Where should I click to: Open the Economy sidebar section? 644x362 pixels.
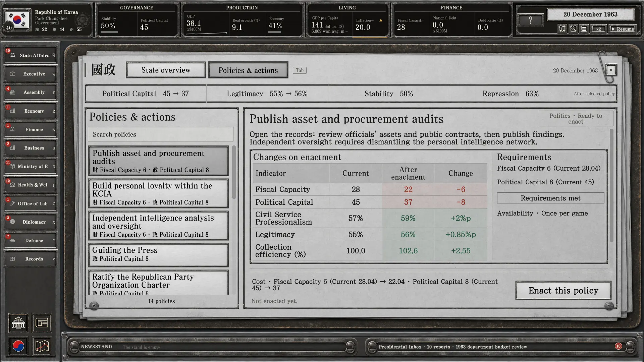coord(31,111)
